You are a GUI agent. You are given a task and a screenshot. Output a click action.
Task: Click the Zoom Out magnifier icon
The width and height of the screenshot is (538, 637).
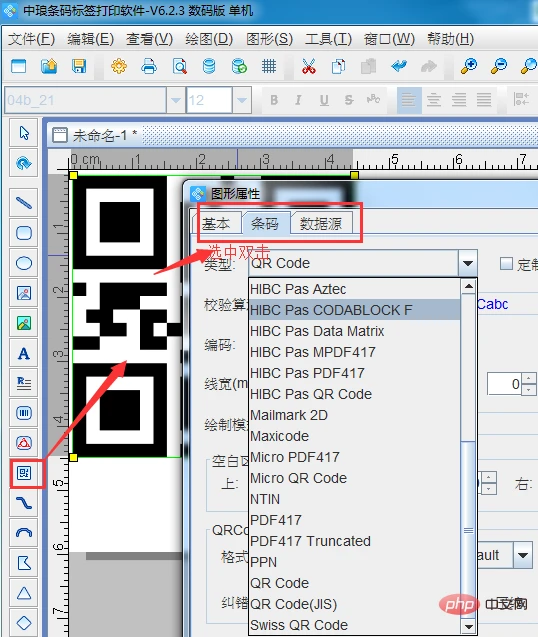click(x=499, y=66)
